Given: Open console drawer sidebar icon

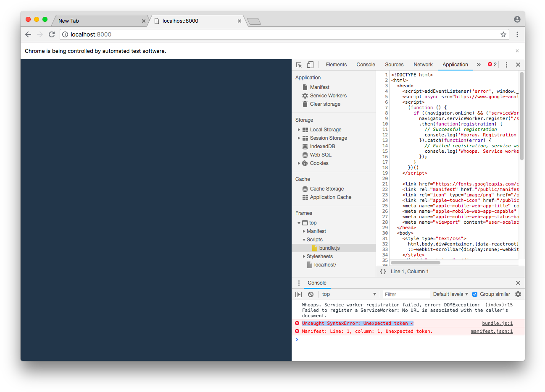Looking at the screenshot, I should (298, 294).
